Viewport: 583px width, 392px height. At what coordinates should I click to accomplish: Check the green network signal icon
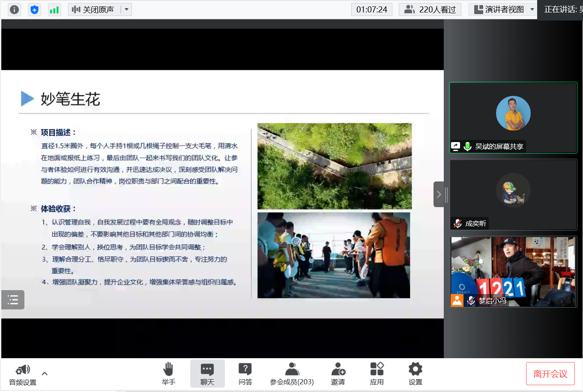(x=54, y=9)
